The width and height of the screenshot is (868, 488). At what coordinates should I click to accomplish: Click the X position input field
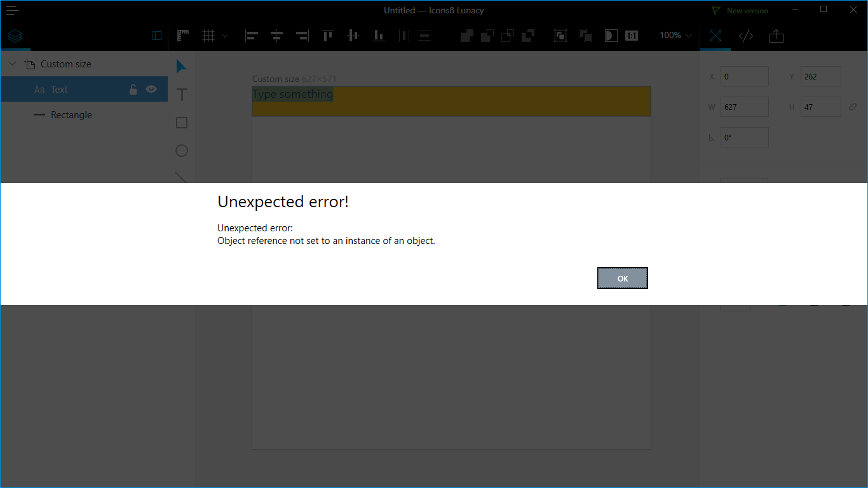[x=744, y=77]
